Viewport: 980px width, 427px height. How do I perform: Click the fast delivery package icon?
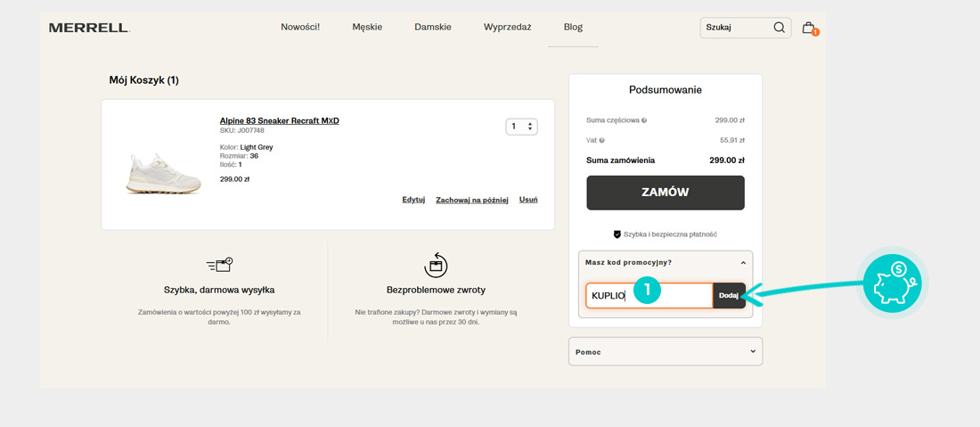tap(219, 265)
